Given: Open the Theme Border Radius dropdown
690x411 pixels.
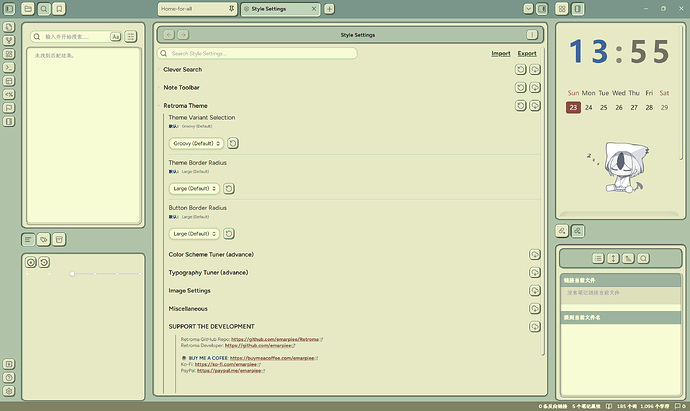Looking at the screenshot, I should (x=195, y=188).
